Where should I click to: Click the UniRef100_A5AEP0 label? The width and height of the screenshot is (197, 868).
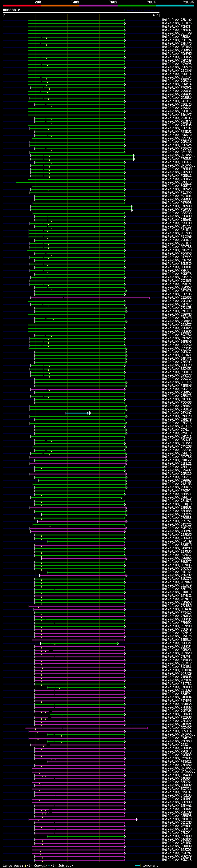tap(177, 416)
